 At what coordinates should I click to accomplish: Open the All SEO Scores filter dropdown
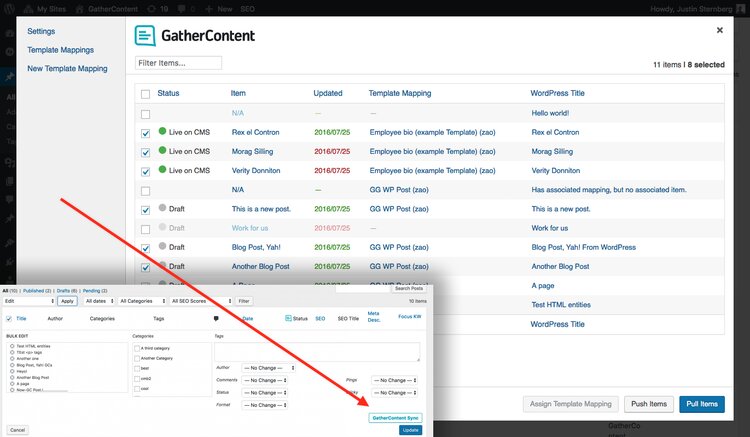pyautogui.click(x=201, y=301)
